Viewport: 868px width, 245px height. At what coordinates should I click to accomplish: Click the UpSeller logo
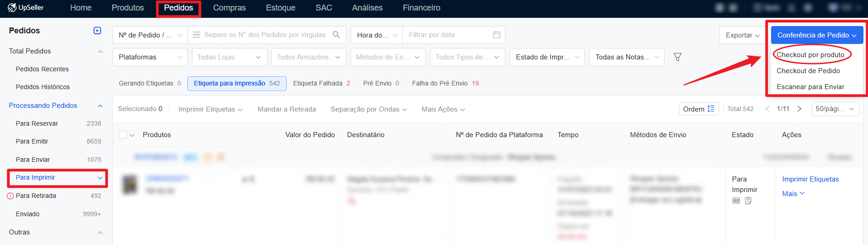[x=26, y=8]
